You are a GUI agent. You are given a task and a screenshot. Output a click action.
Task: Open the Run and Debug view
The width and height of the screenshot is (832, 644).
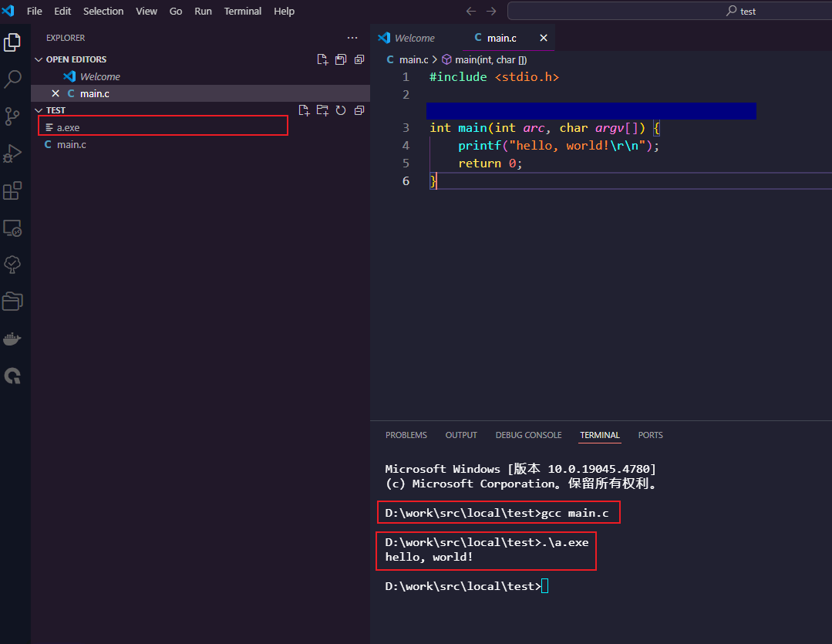coord(12,153)
